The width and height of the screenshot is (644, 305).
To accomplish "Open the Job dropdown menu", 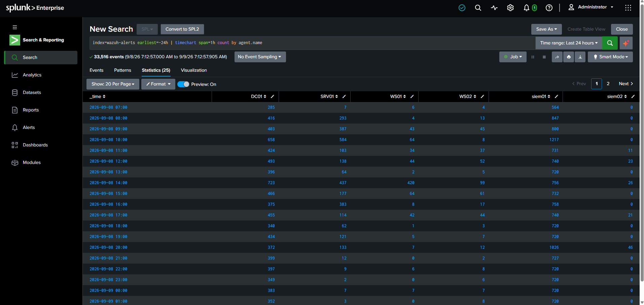I will 513,57.
